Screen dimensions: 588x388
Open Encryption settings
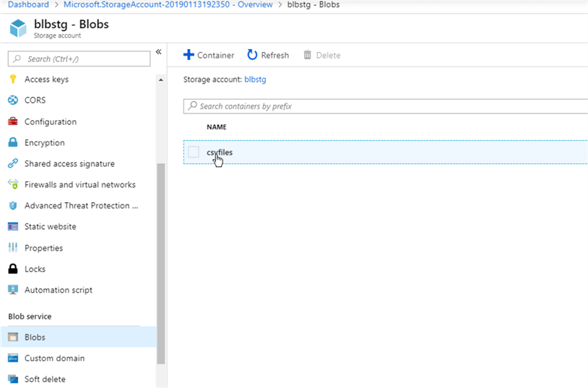(x=45, y=142)
